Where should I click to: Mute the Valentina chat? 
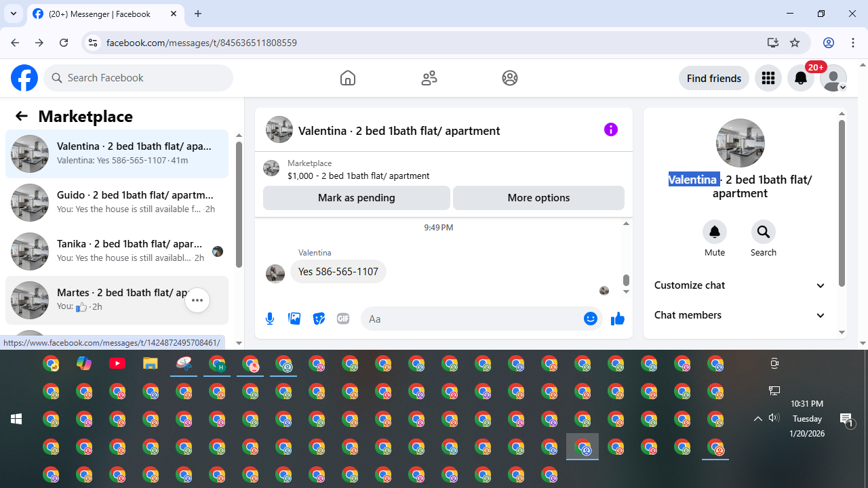tap(715, 232)
